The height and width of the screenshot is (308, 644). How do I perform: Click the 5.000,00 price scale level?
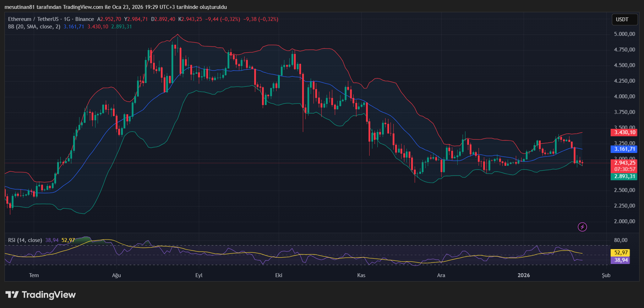coord(624,34)
